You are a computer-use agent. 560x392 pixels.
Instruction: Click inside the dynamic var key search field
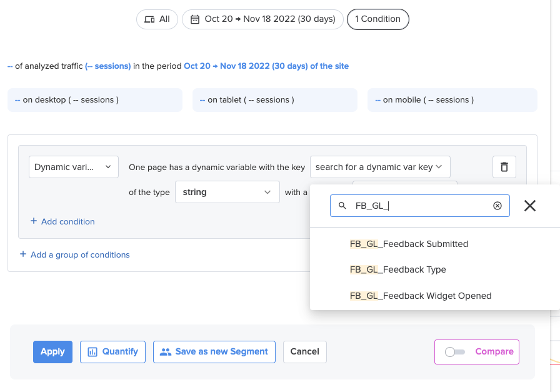click(x=419, y=205)
